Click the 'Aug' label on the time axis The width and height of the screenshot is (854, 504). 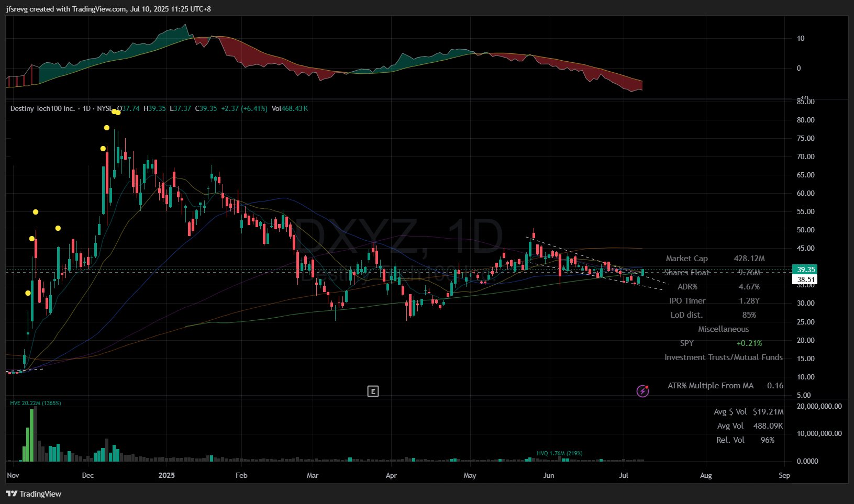[706, 475]
